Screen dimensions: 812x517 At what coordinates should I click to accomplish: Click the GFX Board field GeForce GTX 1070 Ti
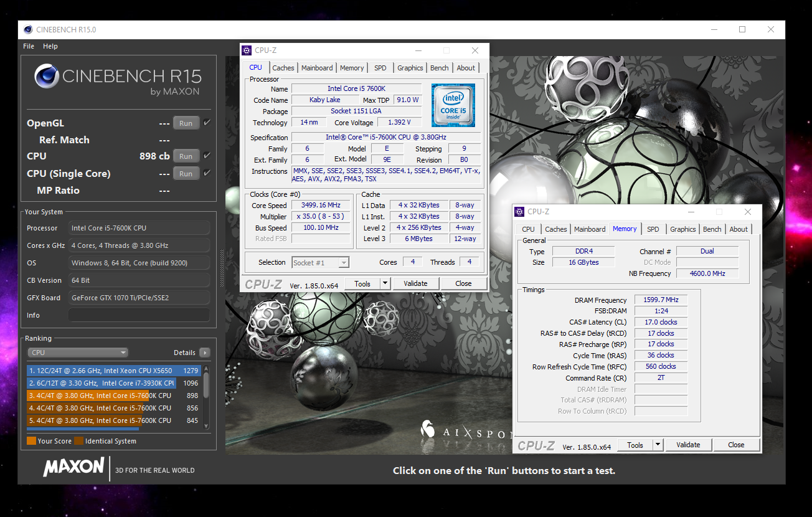139,298
